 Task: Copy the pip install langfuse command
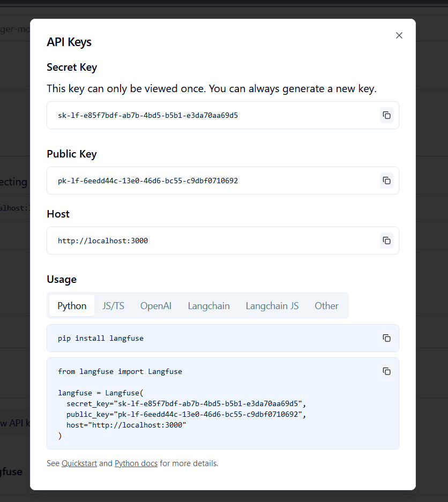[386, 338]
